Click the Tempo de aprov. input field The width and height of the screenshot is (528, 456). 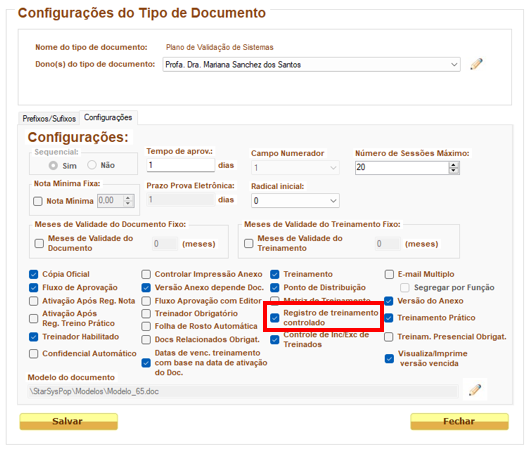180,165
